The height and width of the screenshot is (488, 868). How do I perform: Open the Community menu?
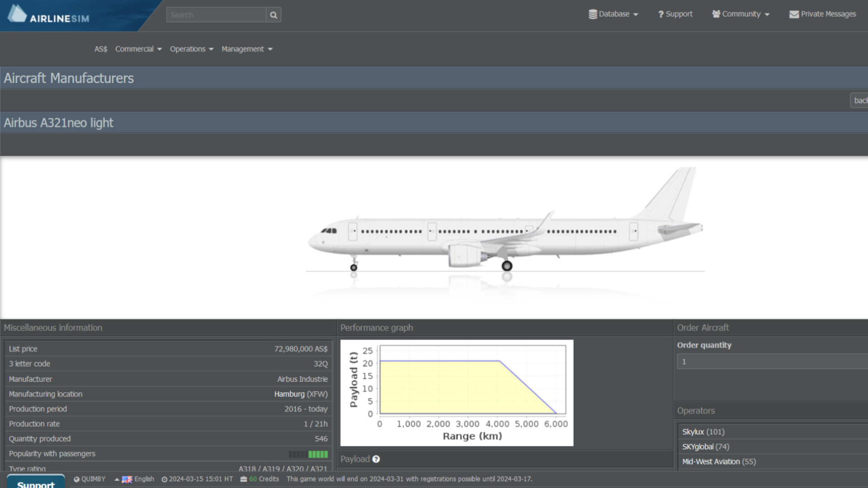(741, 14)
